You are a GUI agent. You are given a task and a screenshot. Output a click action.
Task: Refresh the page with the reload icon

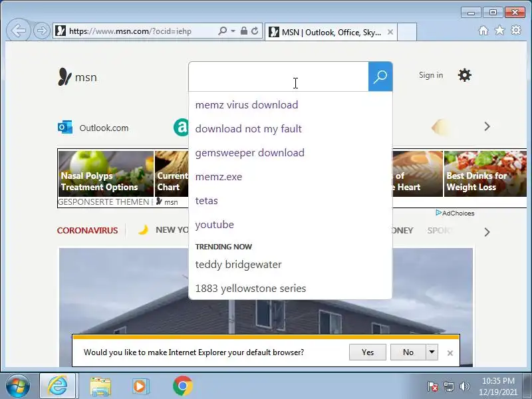pyautogui.click(x=255, y=31)
